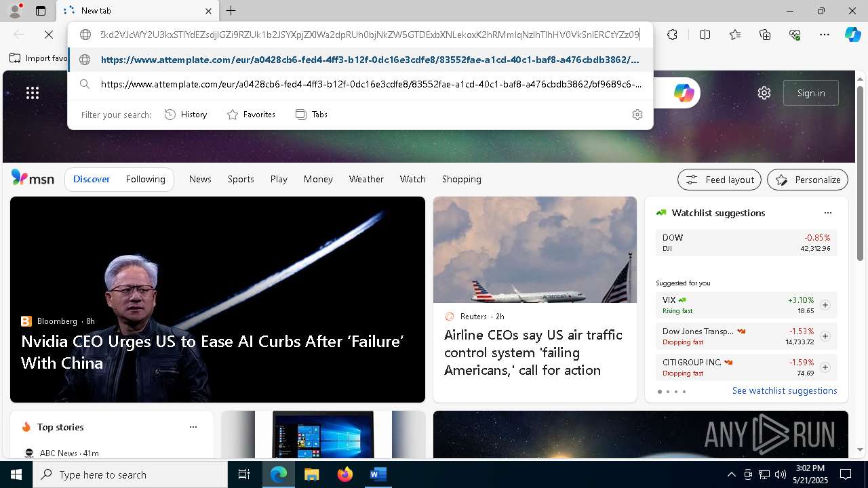Filter suggestions by Favorites
The image size is (868, 488).
251,115
